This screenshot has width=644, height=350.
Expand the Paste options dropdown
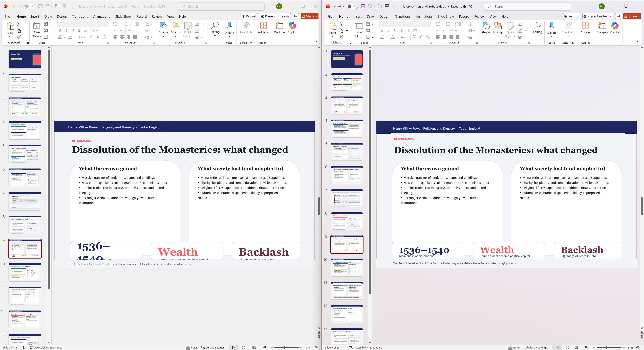tap(10, 36)
